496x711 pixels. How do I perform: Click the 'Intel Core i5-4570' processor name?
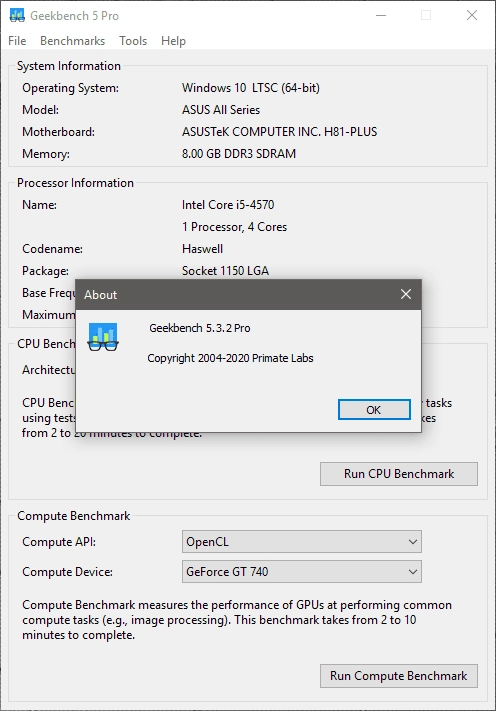(x=228, y=205)
